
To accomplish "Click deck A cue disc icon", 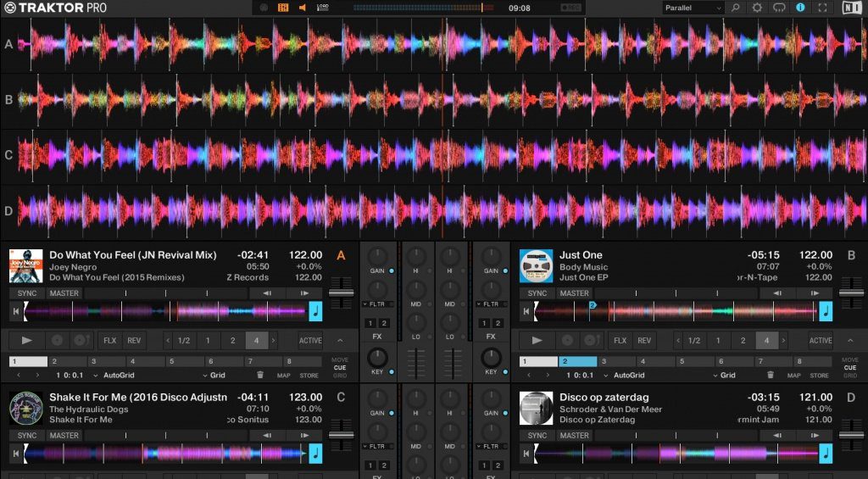I will [x=57, y=340].
